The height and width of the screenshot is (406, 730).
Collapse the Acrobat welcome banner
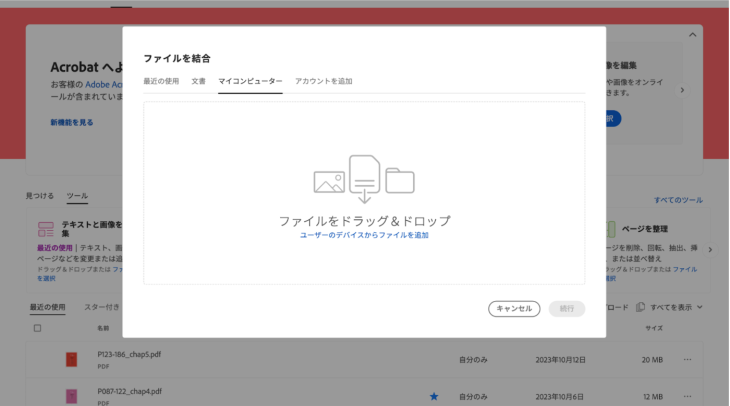pos(694,35)
